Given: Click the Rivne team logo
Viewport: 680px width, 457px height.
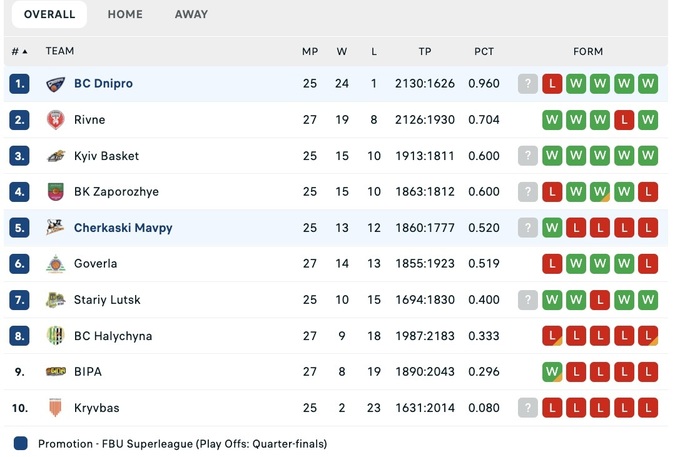Looking at the screenshot, I should [x=55, y=120].
